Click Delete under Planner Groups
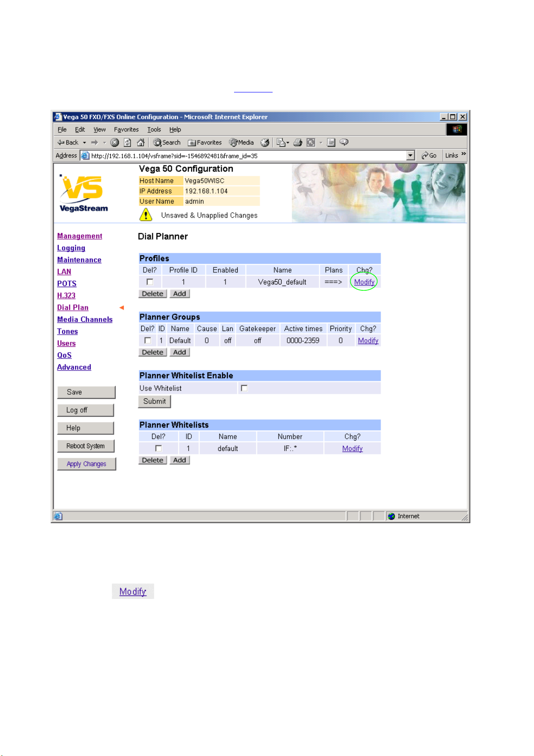This screenshot has width=534, height=756. (152, 352)
